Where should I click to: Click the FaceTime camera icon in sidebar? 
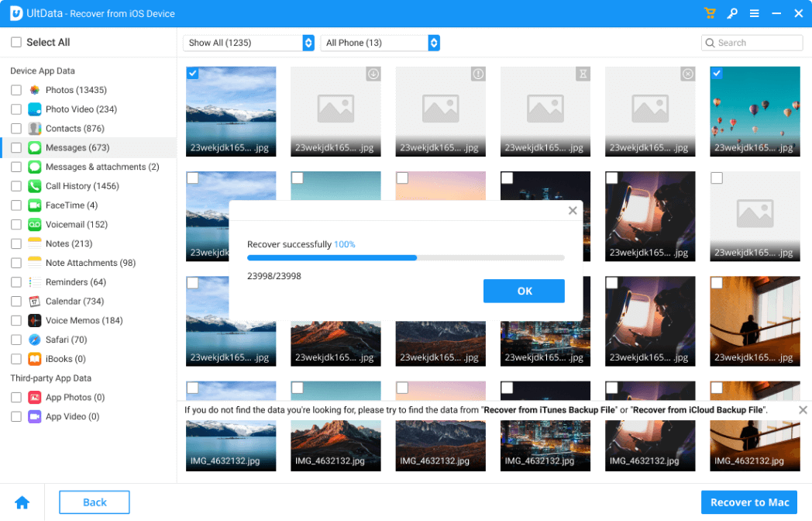[x=35, y=205]
